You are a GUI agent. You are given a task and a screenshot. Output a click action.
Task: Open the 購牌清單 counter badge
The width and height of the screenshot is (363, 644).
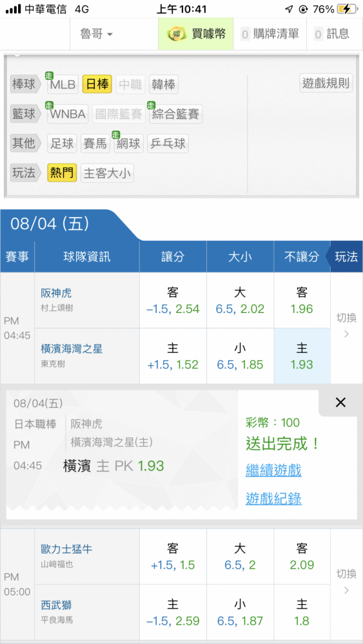point(245,34)
